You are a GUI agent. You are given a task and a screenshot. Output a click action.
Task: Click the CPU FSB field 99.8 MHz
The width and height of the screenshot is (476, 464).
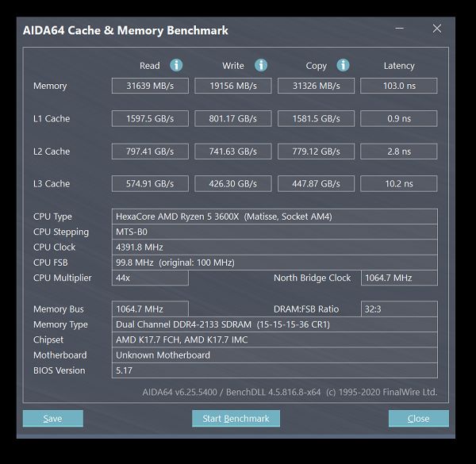[274, 263]
